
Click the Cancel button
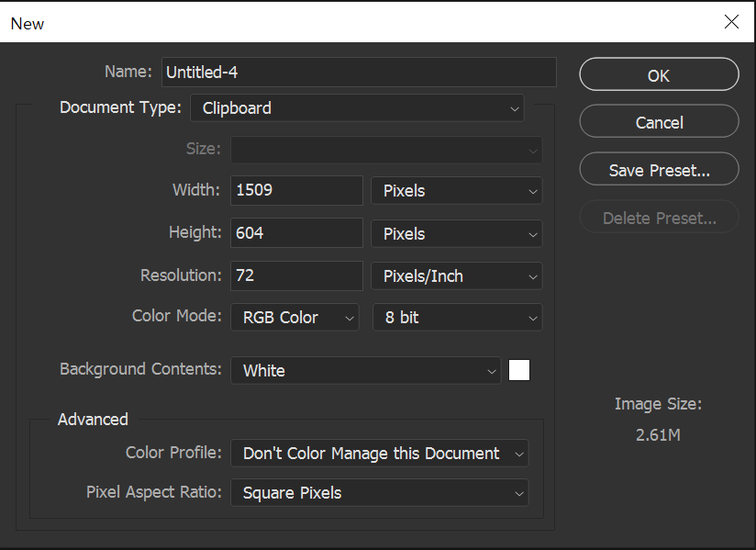click(659, 121)
